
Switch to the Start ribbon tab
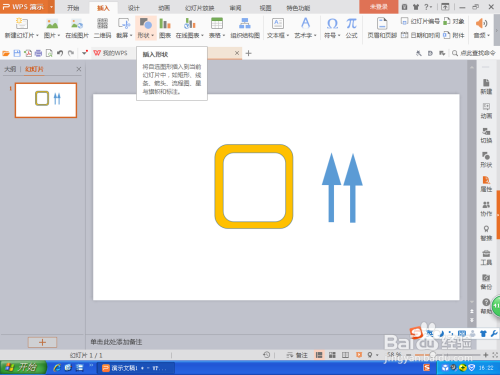[x=73, y=8]
